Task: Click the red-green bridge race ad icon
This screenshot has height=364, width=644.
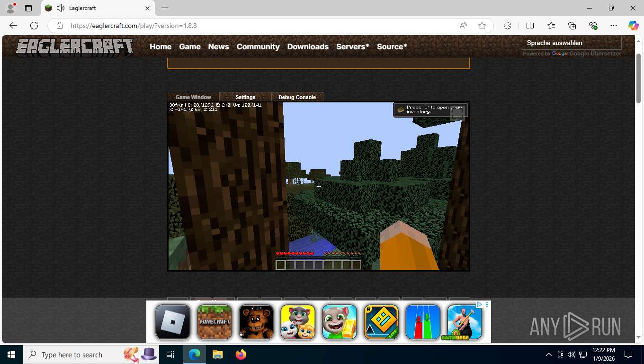Action: 423,322
